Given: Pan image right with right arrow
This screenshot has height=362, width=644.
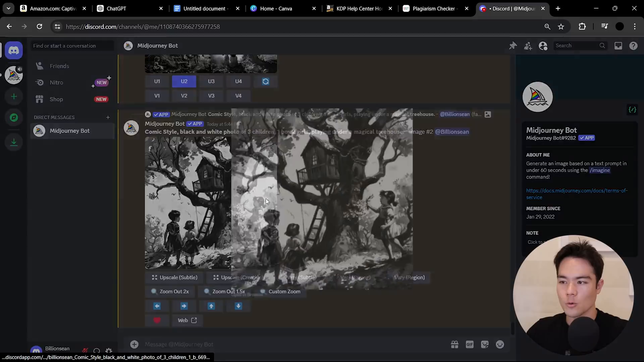Looking at the screenshot, I should pyautogui.click(x=184, y=306).
